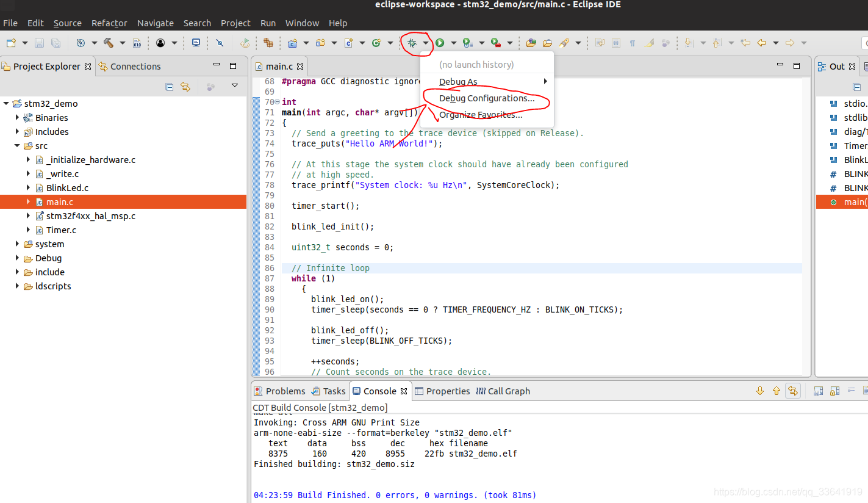Close the main.c editor tab

(300, 67)
